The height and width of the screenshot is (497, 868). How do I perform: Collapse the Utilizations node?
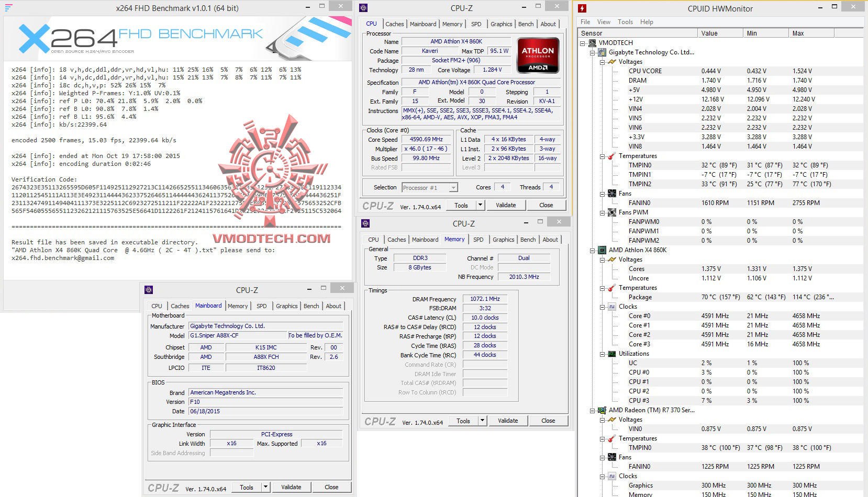coord(603,354)
